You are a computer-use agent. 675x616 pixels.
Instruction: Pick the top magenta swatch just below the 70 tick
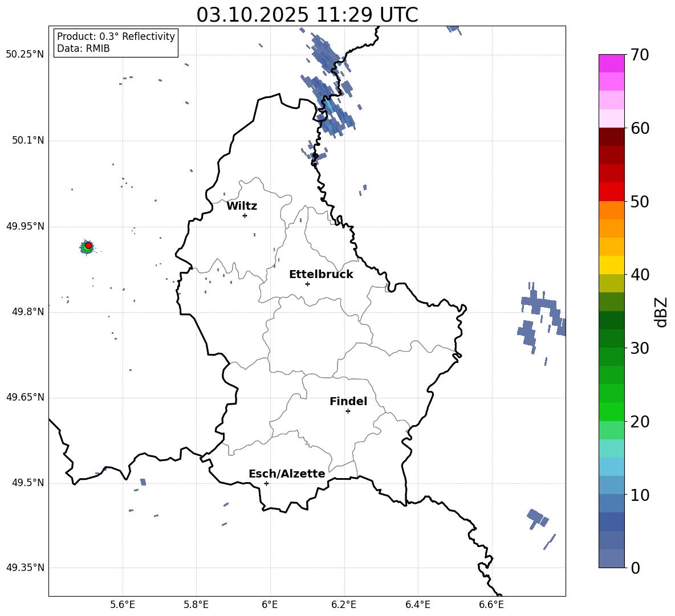pyautogui.click(x=611, y=64)
